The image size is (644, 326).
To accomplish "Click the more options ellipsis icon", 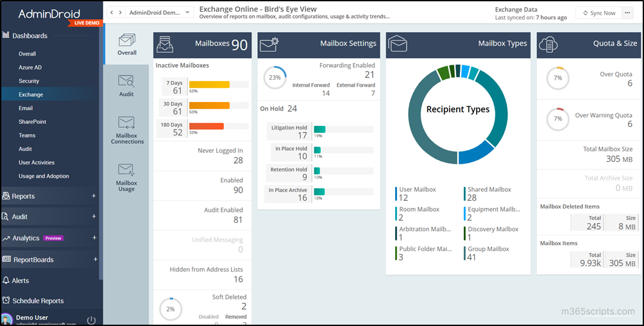I will (627, 13).
